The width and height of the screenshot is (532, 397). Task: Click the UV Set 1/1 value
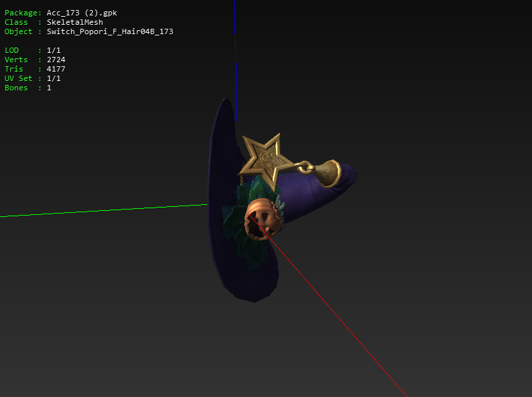(x=54, y=78)
